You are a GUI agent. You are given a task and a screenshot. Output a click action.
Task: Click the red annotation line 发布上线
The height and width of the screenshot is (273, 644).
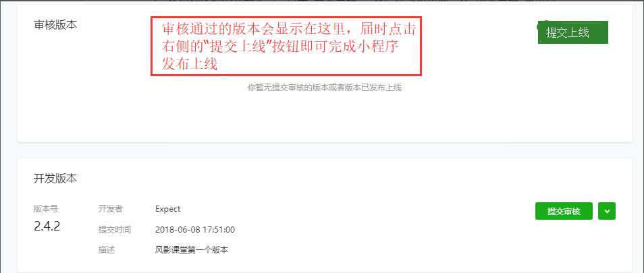(x=189, y=64)
